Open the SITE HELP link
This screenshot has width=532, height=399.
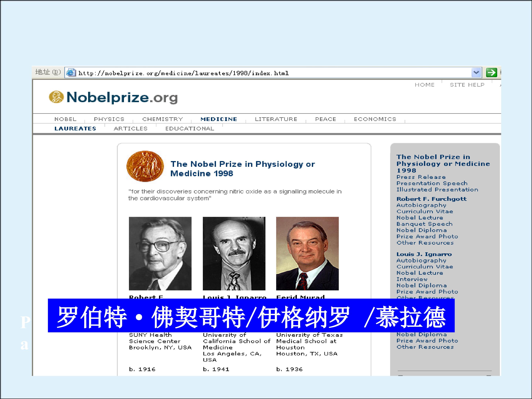pyautogui.click(x=467, y=85)
